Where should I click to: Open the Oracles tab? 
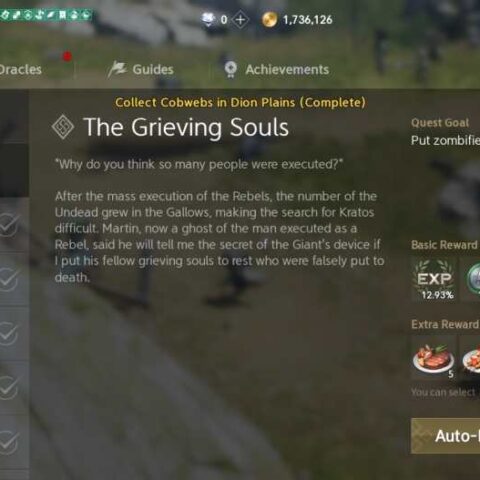(20, 69)
